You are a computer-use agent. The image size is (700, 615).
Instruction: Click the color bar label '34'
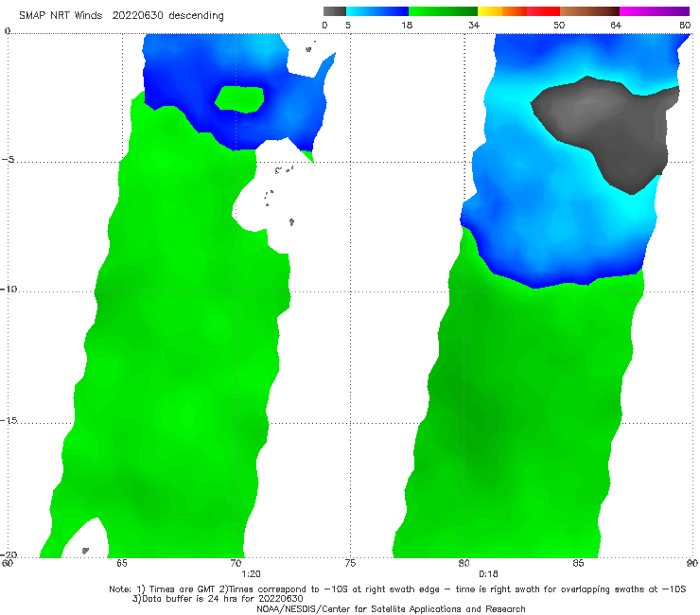pos(474,25)
